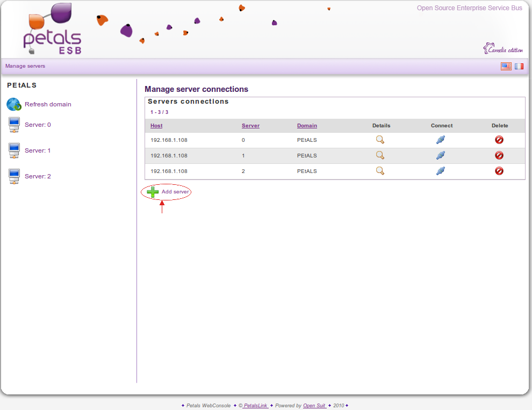Click connect plug icon for server 0
The width and height of the screenshot is (532, 410).
441,140
